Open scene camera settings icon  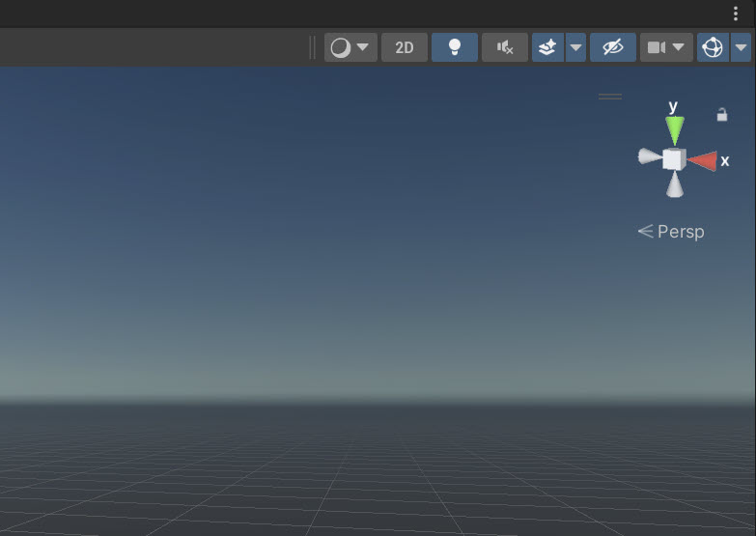click(x=657, y=47)
